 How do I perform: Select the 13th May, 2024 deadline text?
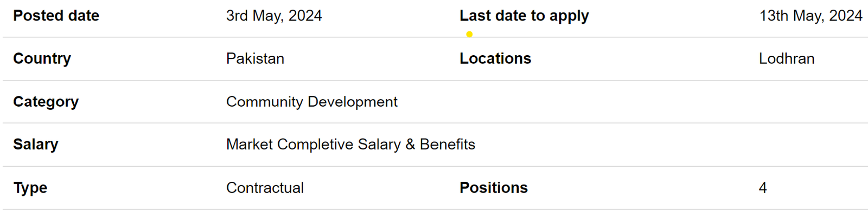(810, 16)
